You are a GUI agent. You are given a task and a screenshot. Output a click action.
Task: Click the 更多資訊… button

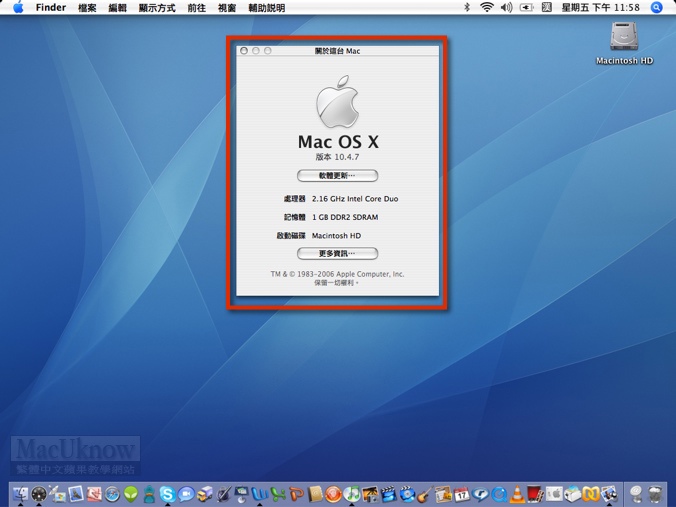pyautogui.click(x=337, y=253)
